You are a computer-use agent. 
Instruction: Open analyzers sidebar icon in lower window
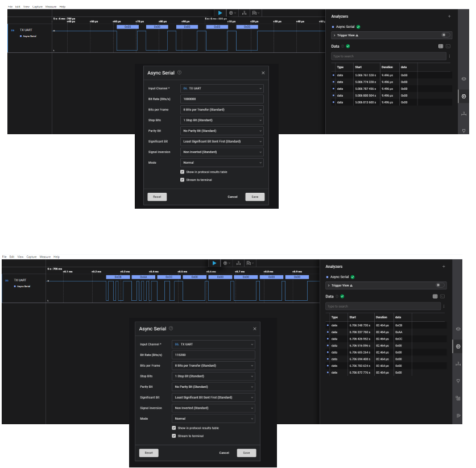coord(458,347)
